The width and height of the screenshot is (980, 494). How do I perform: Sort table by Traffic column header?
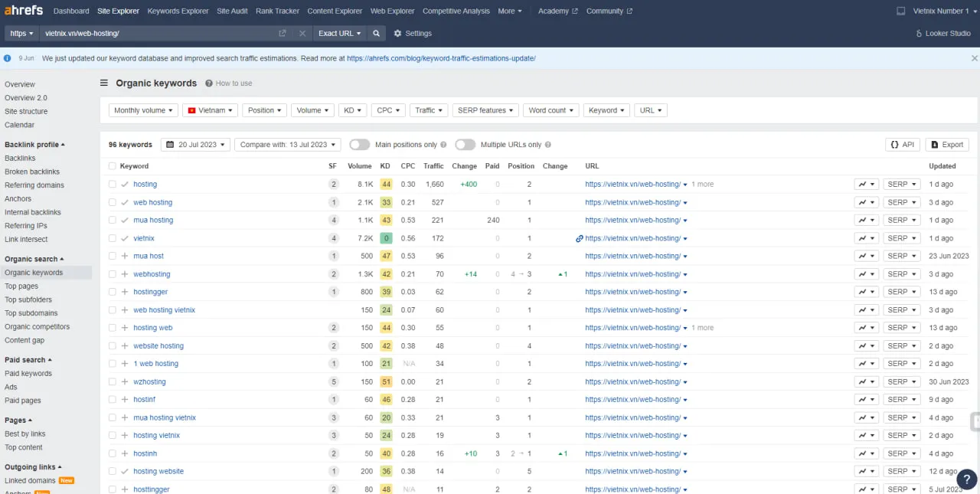[433, 166]
